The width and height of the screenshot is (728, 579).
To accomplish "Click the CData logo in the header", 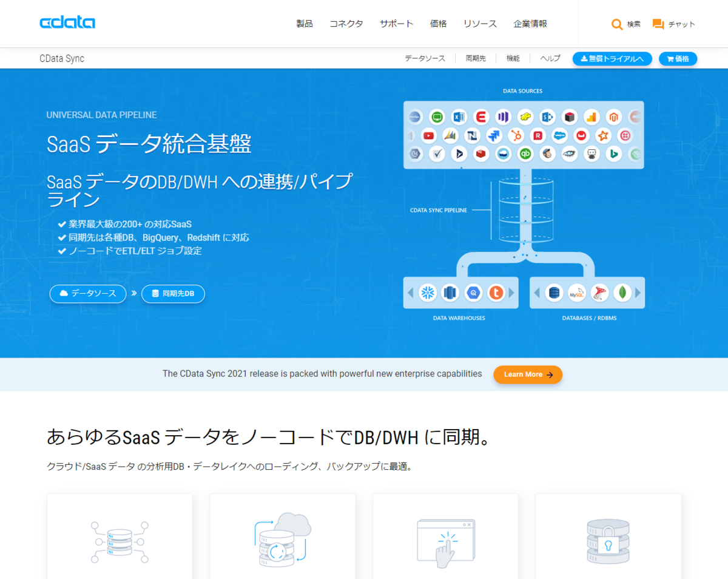I will click(67, 23).
